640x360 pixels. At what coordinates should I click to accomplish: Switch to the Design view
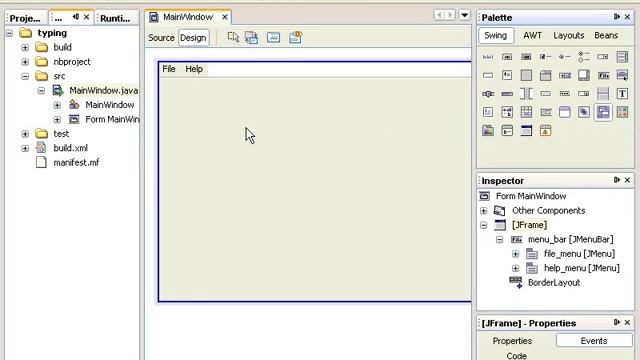[193, 38]
